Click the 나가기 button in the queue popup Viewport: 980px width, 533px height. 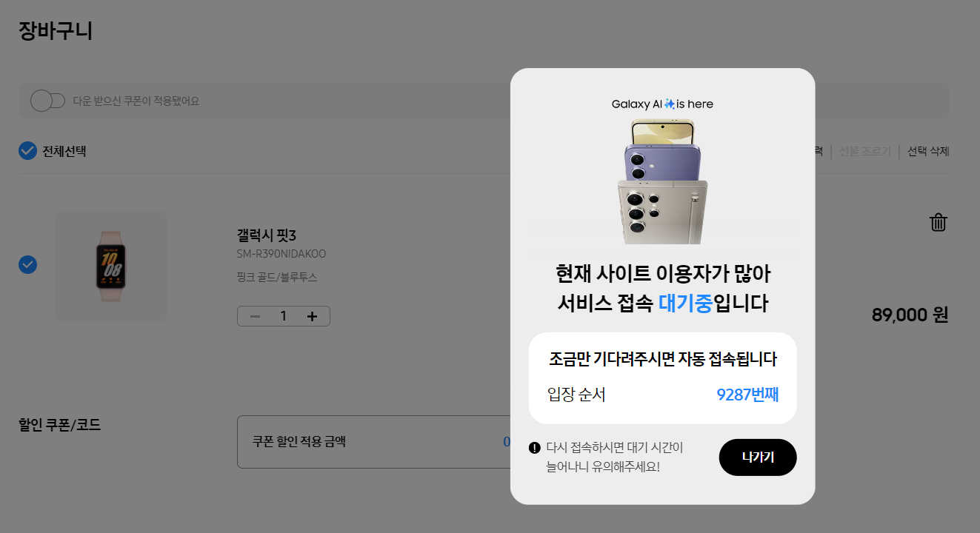pos(757,457)
